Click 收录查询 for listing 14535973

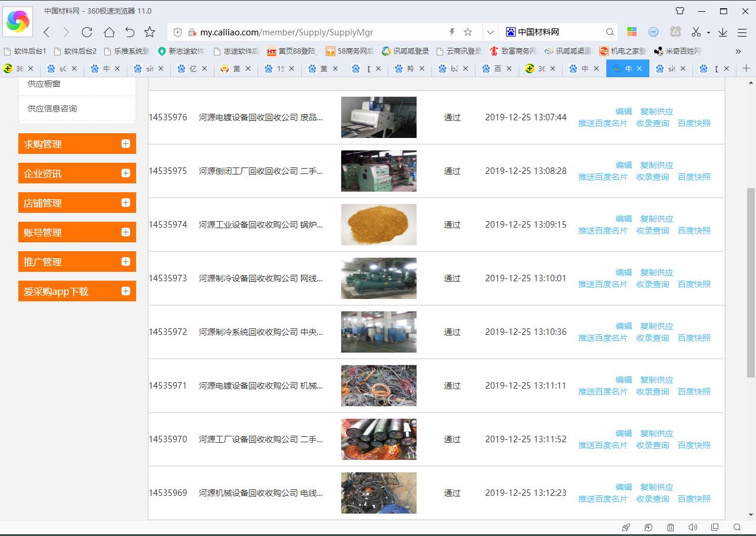point(652,284)
